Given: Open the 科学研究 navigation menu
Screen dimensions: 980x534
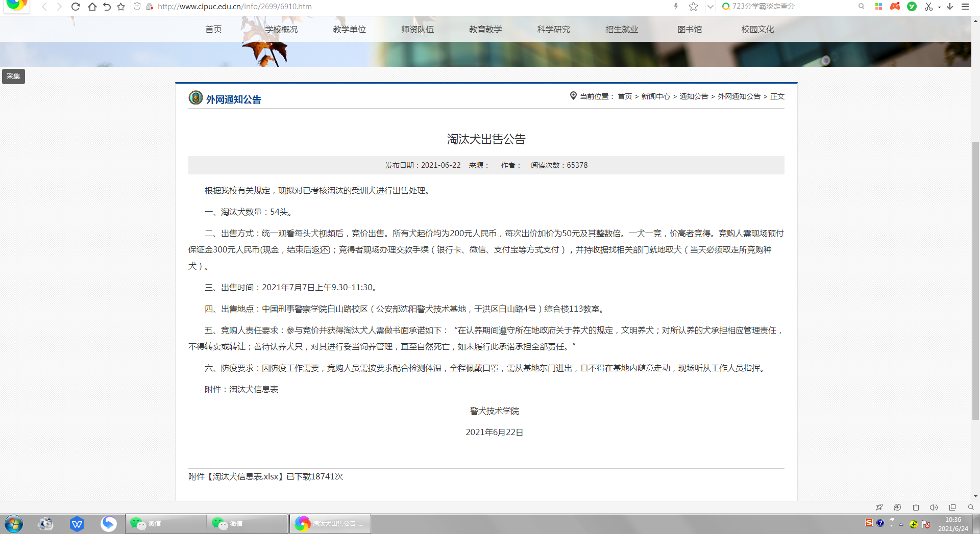Looking at the screenshot, I should pos(554,30).
